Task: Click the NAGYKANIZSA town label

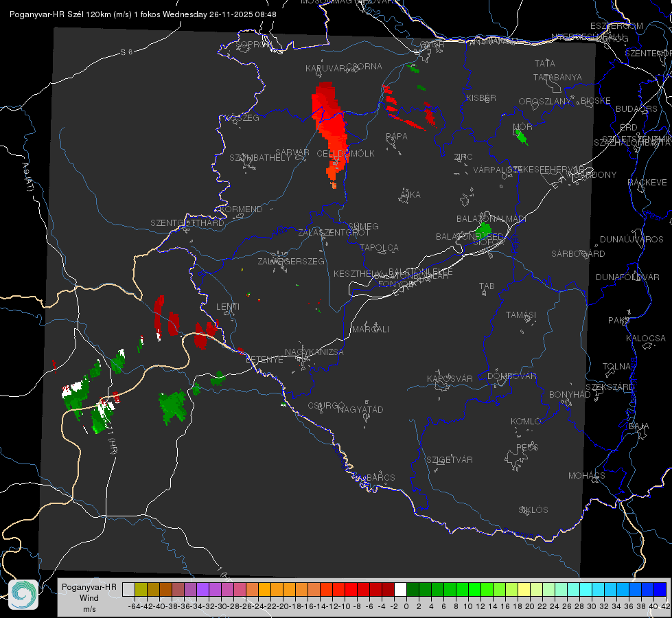Action: (x=314, y=352)
